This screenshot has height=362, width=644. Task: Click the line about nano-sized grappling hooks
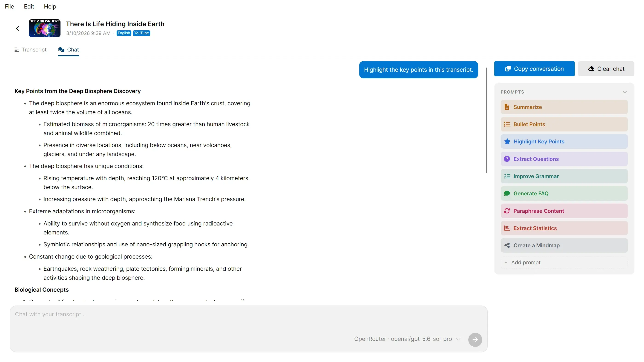tap(146, 244)
